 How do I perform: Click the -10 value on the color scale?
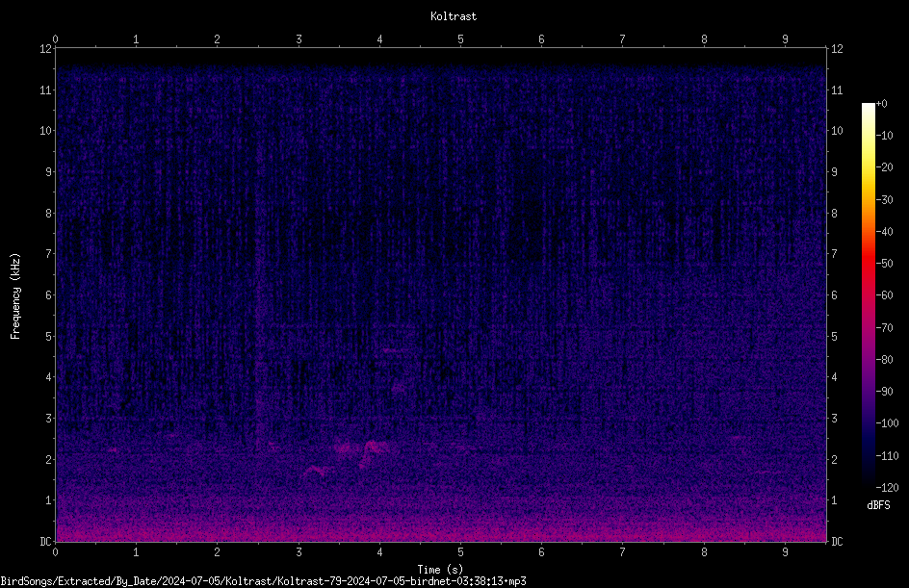point(885,136)
